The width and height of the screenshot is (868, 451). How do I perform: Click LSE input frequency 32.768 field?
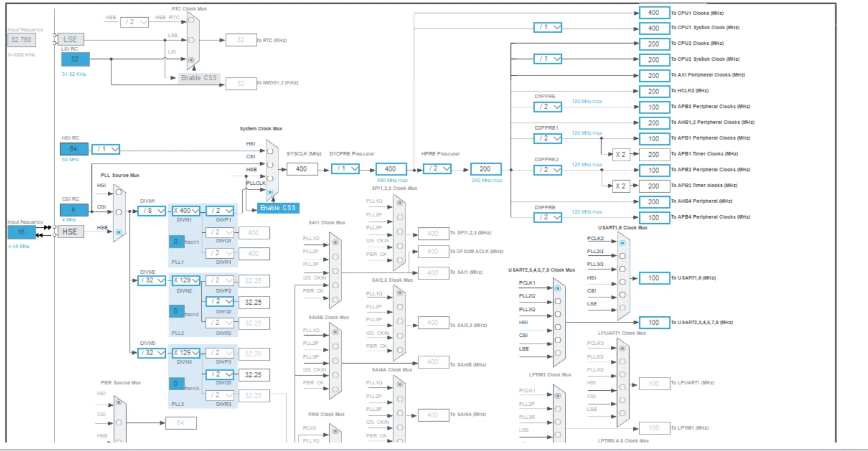tap(22, 40)
